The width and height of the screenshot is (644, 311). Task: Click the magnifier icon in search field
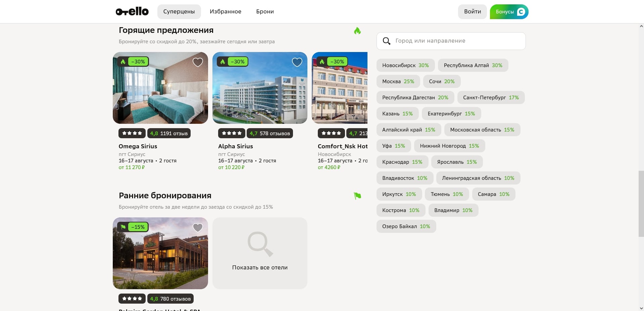click(387, 41)
